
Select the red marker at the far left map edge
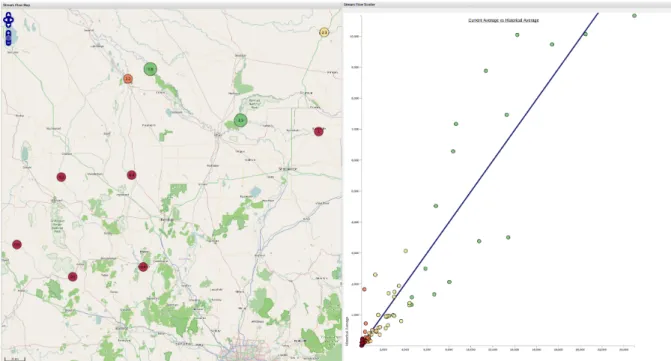point(17,245)
